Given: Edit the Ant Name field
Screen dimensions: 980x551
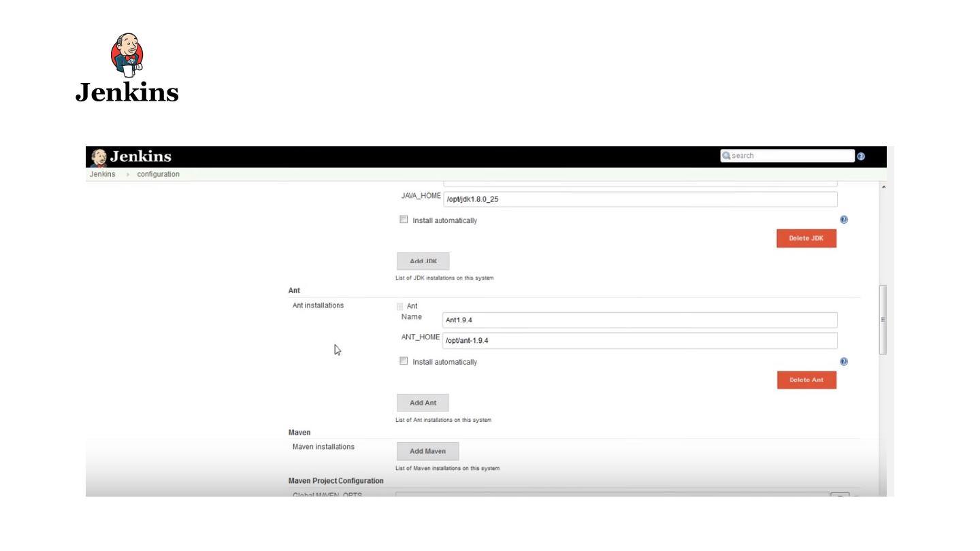Looking at the screenshot, I should [640, 320].
